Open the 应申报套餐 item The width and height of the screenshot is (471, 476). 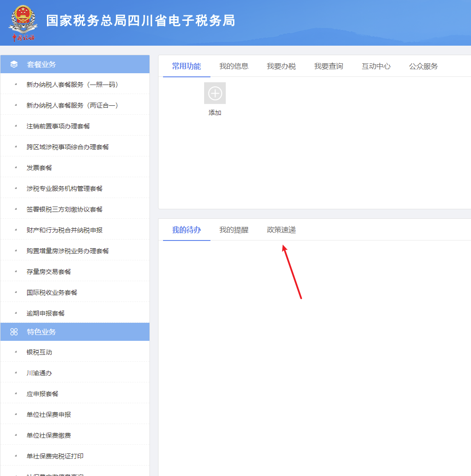coord(75,394)
